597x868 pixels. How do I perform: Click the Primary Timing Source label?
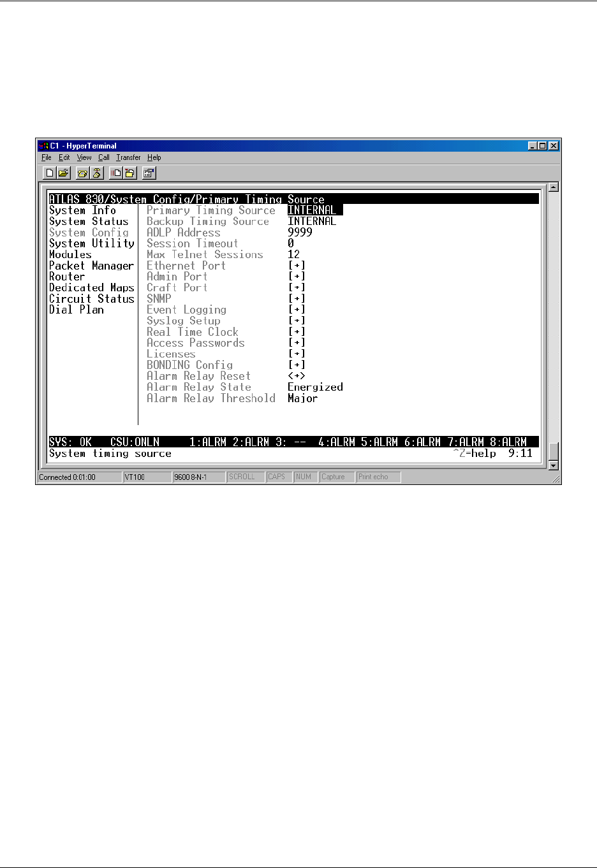(x=211, y=210)
